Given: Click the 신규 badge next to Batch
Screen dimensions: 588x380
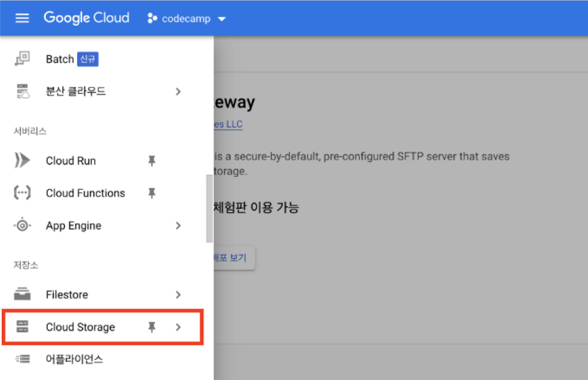Looking at the screenshot, I should (88, 59).
